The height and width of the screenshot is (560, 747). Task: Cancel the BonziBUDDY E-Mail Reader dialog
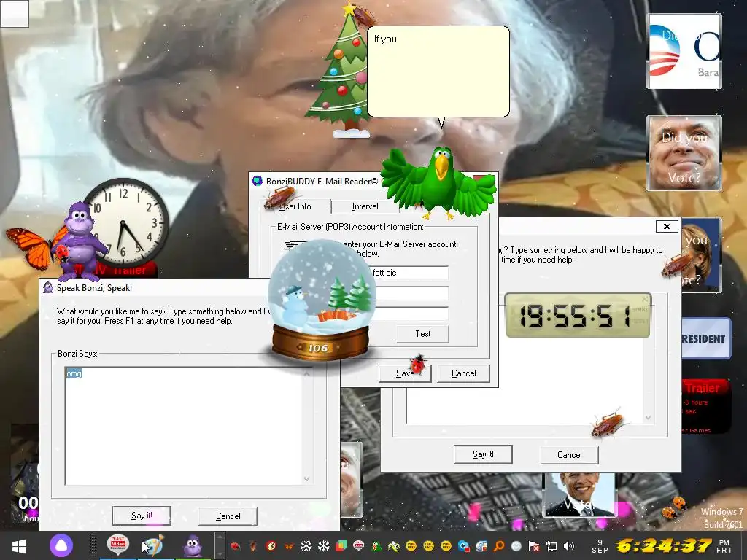[463, 373]
